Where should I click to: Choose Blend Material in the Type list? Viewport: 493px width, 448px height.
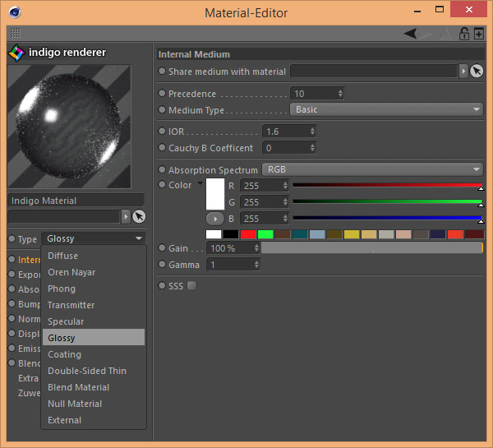coord(79,387)
